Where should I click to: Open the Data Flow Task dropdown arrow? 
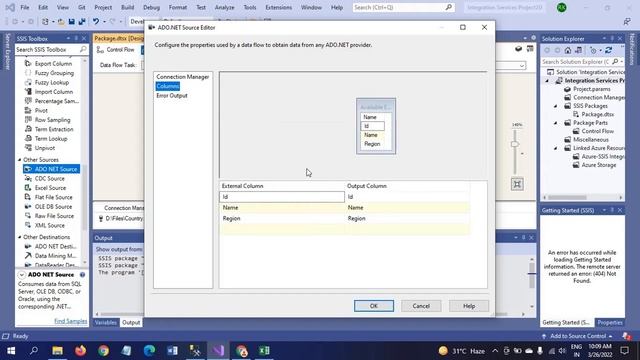click(x=522, y=65)
